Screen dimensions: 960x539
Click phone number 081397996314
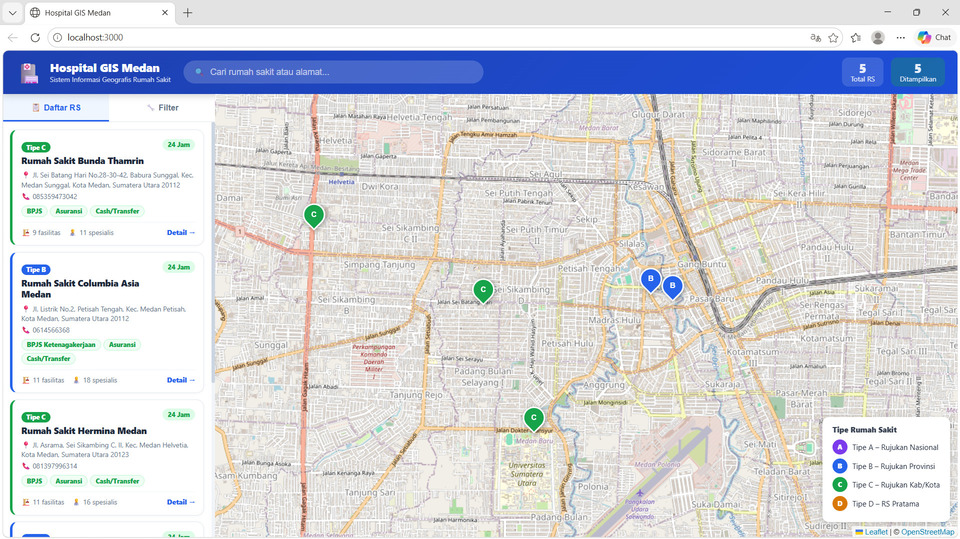[x=54, y=466]
